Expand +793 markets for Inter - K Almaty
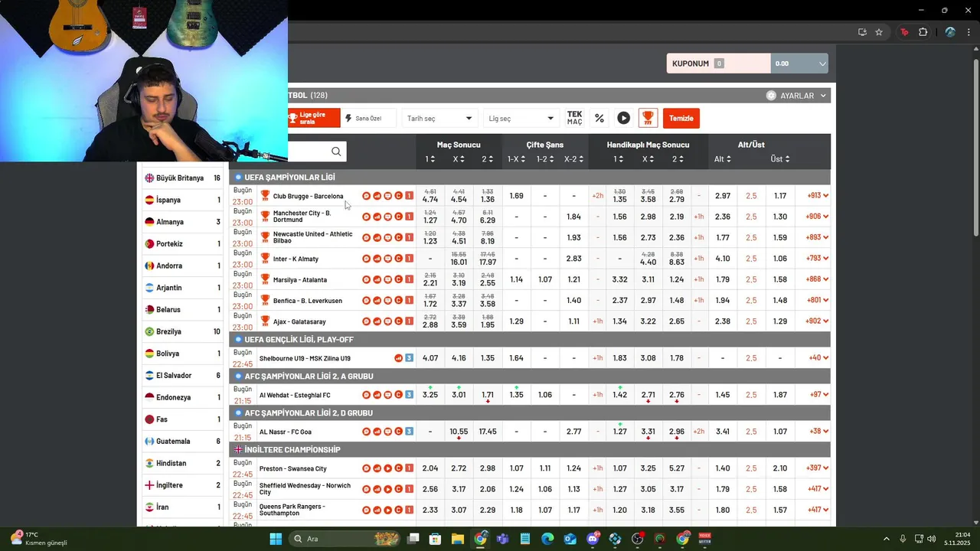The height and width of the screenshot is (551, 980). coord(818,259)
